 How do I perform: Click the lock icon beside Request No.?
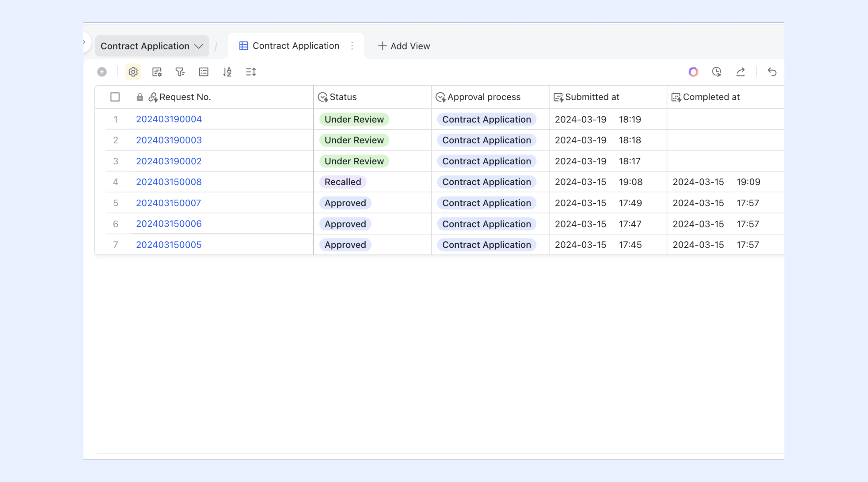click(x=140, y=97)
